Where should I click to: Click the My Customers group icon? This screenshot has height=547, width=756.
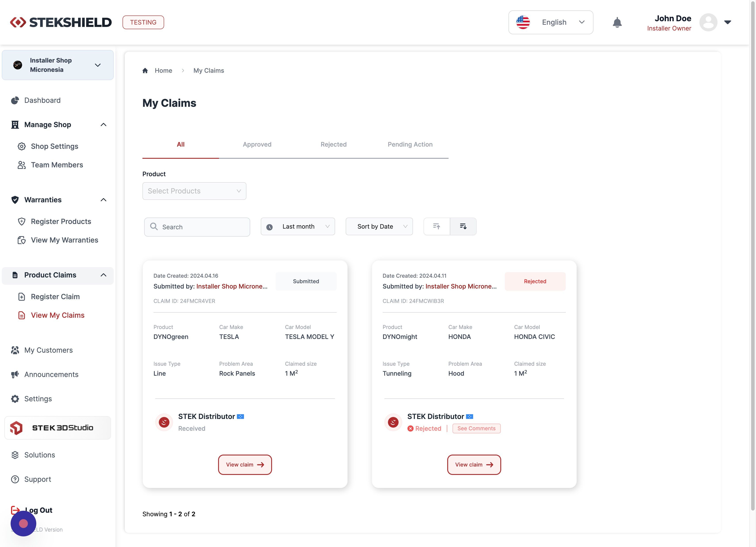click(x=15, y=350)
